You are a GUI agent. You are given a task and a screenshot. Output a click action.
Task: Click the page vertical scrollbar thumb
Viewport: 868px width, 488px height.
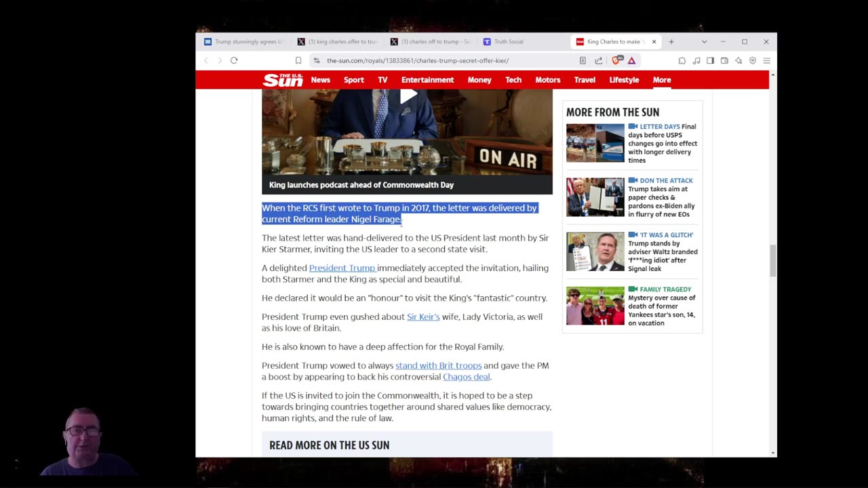pyautogui.click(x=774, y=261)
